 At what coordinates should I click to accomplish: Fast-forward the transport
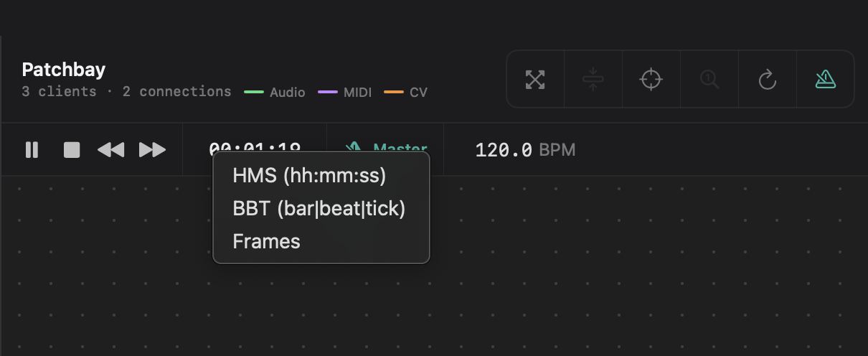pyautogui.click(x=152, y=149)
